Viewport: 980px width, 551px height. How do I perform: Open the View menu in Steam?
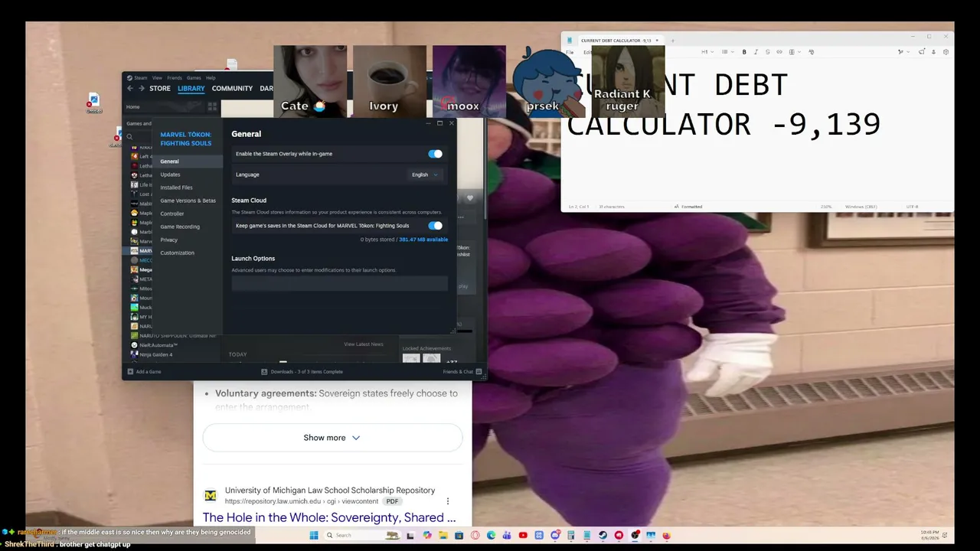click(x=157, y=77)
